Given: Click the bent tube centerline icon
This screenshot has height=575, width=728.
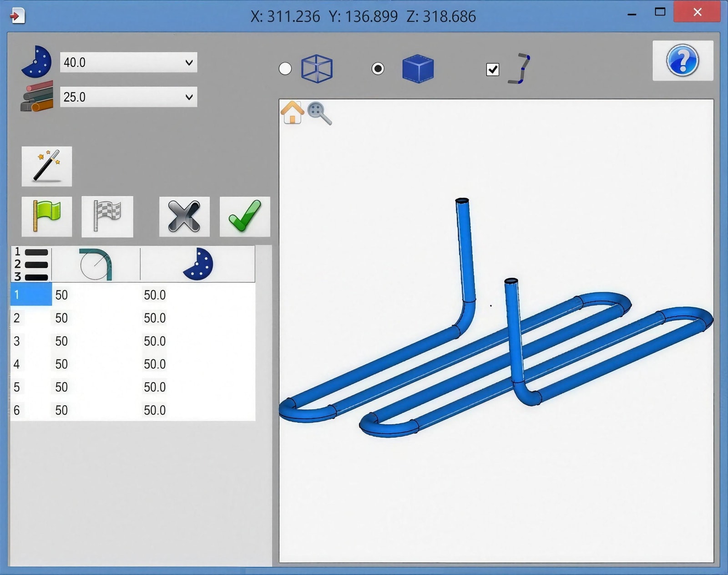Looking at the screenshot, I should (x=520, y=69).
